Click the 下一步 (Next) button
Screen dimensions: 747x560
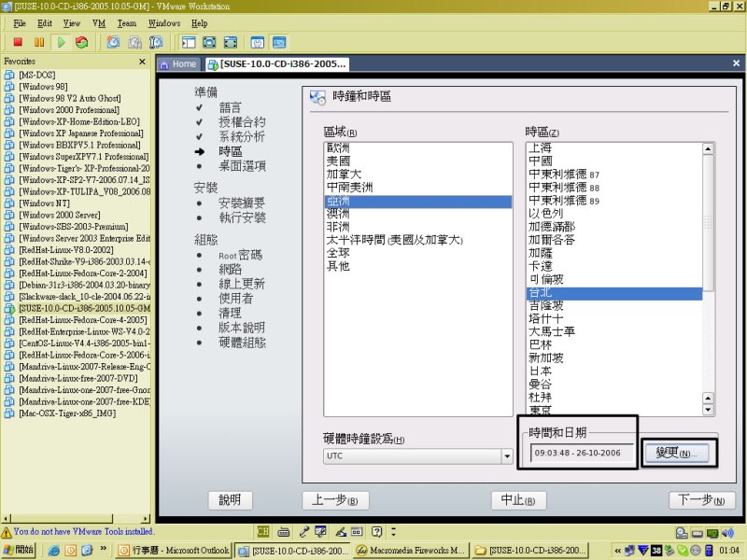tap(702, 500)
